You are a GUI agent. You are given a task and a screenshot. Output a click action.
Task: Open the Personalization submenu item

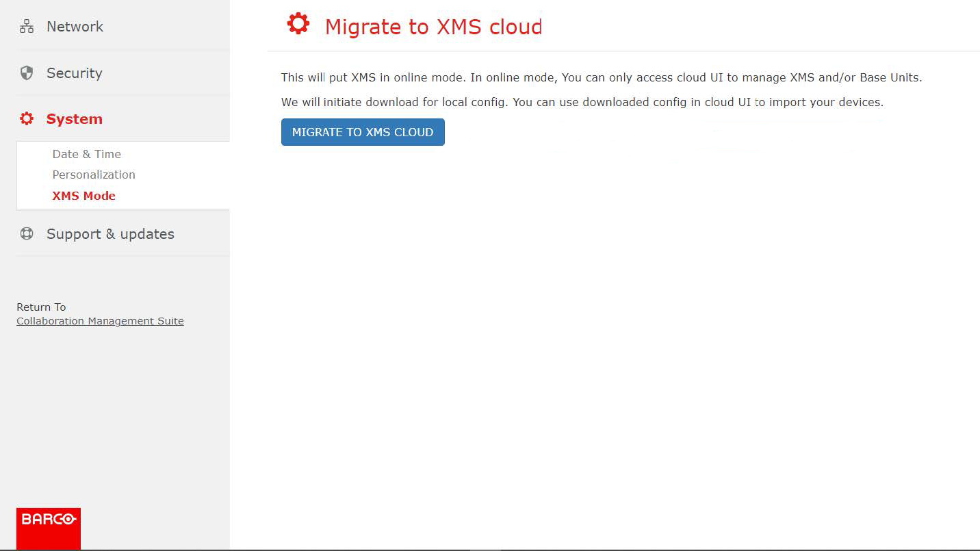(94, 175)
